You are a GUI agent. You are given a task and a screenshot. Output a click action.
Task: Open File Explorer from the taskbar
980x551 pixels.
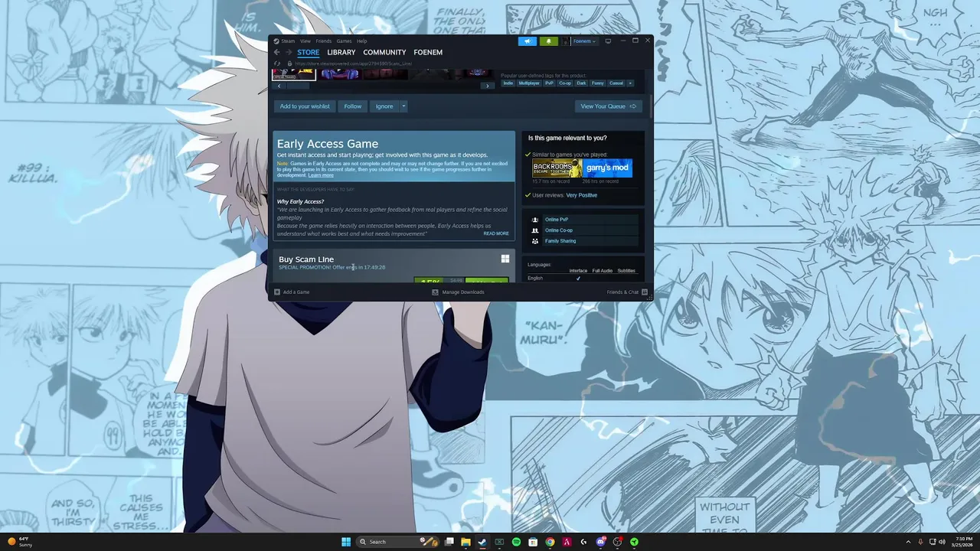(x=465, y=542)
